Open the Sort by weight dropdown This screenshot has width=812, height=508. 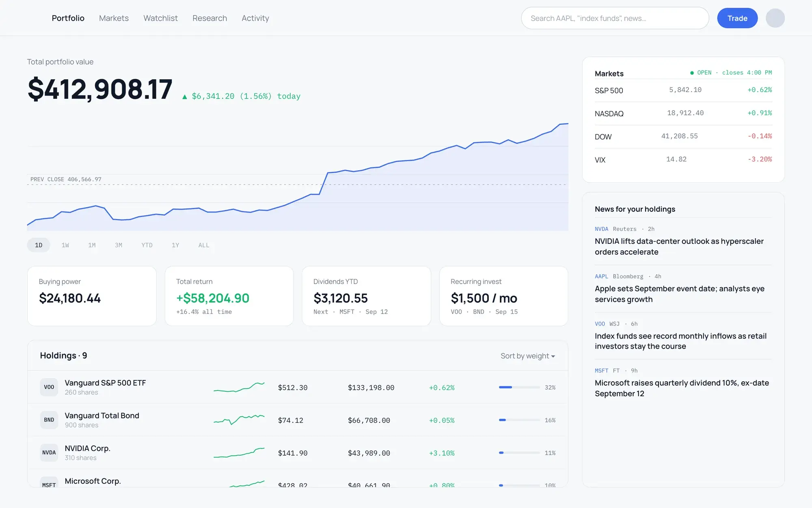pyautogui.click(x=528, y=356)
